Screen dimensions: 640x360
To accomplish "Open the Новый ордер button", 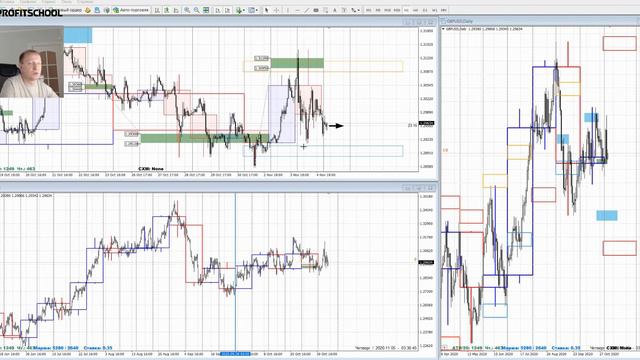I will click(x=72, y=10).
